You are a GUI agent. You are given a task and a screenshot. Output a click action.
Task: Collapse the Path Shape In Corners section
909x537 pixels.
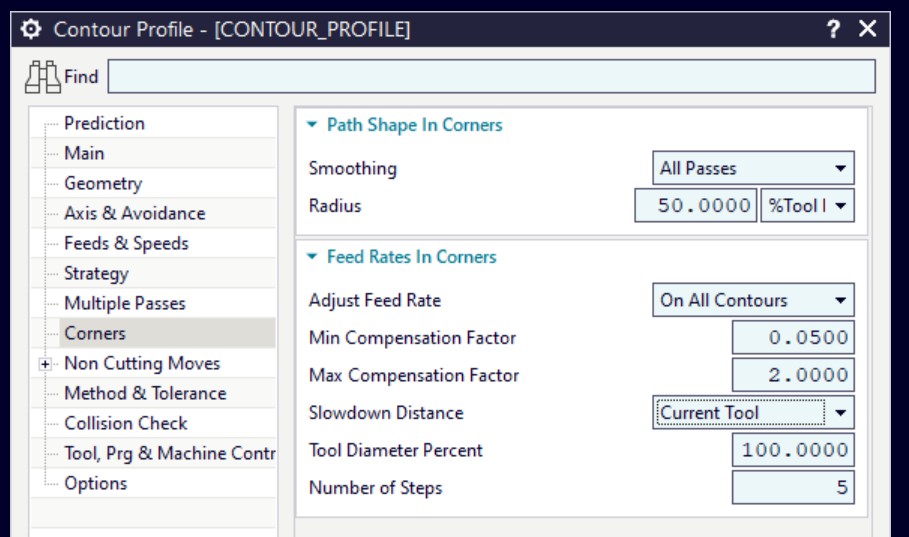[312, 124]
